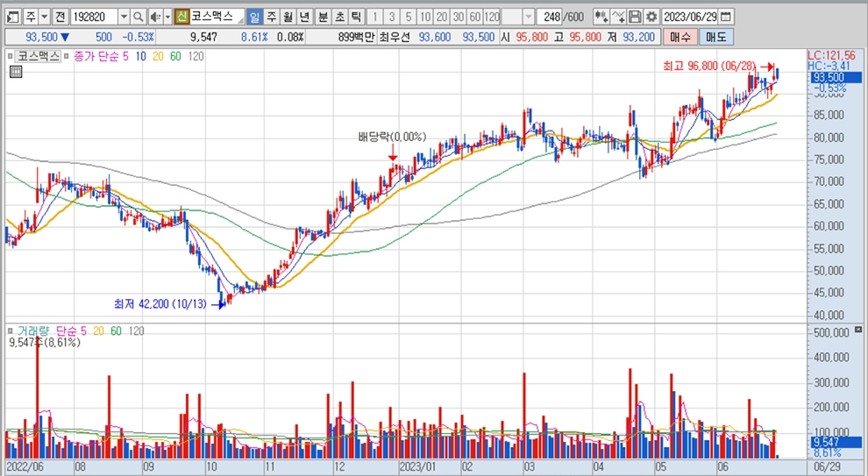Switch chart to 월 (monthly) period
Screen dimensions: 868x476
click(x=287, y=18)
